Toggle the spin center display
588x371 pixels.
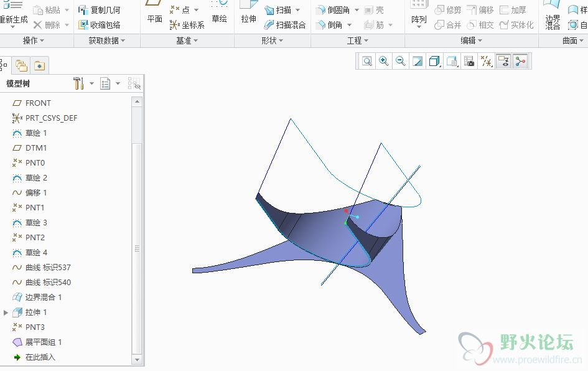521,61
